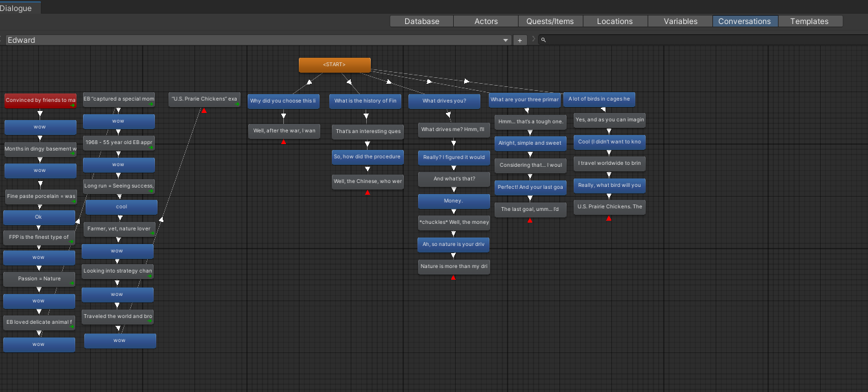Viewport: 868px width, 392px height.
Task: Select node 'What is the history of Fin'
Action: (x=366, y=101)
